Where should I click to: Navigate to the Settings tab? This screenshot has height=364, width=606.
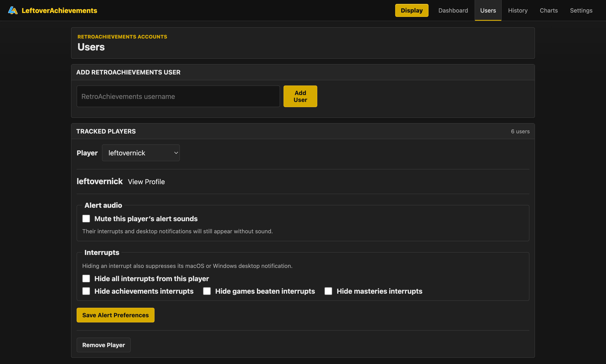(581, 10)
